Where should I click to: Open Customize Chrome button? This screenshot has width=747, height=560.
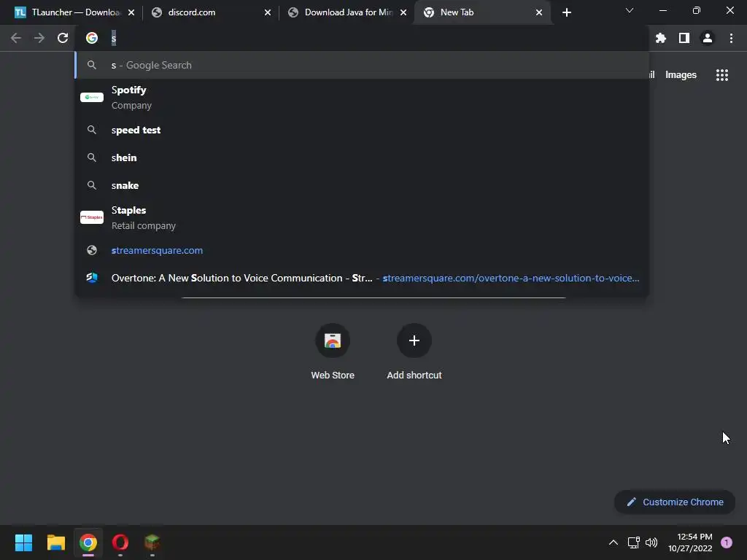point(675,502)
